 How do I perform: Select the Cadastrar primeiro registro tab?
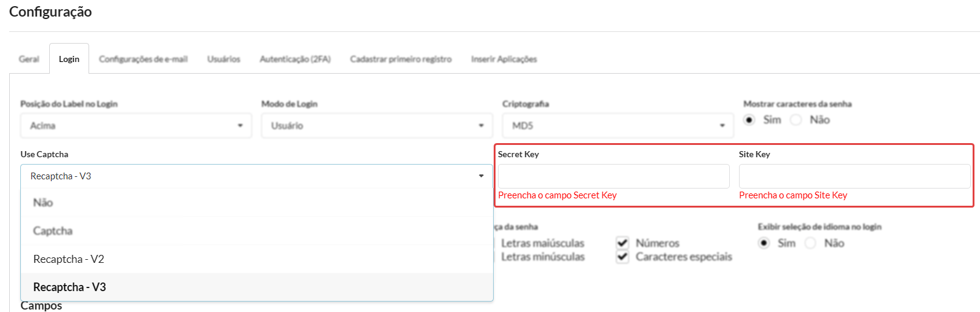click(x=401, y=59)
